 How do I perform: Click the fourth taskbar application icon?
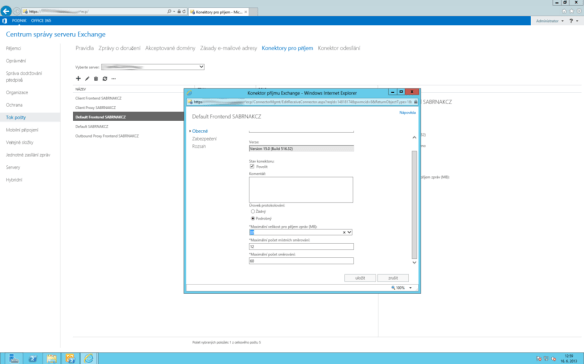[x=70, y=358]
